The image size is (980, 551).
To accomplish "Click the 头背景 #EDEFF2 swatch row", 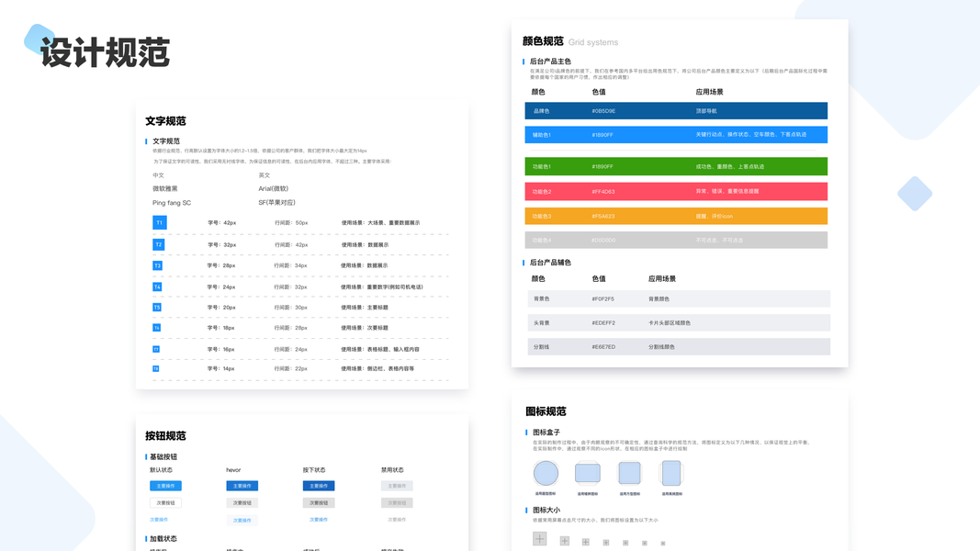I will pos(679,323).
